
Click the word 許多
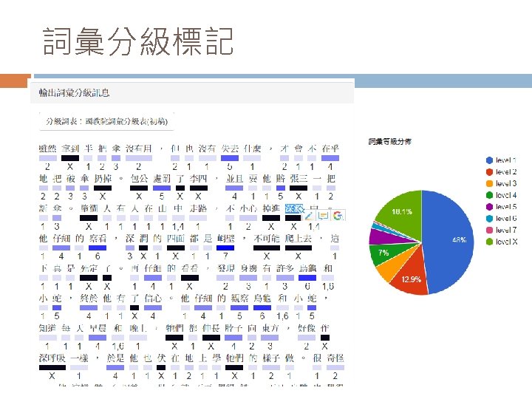pyautogui.click(x=285, y=268)
